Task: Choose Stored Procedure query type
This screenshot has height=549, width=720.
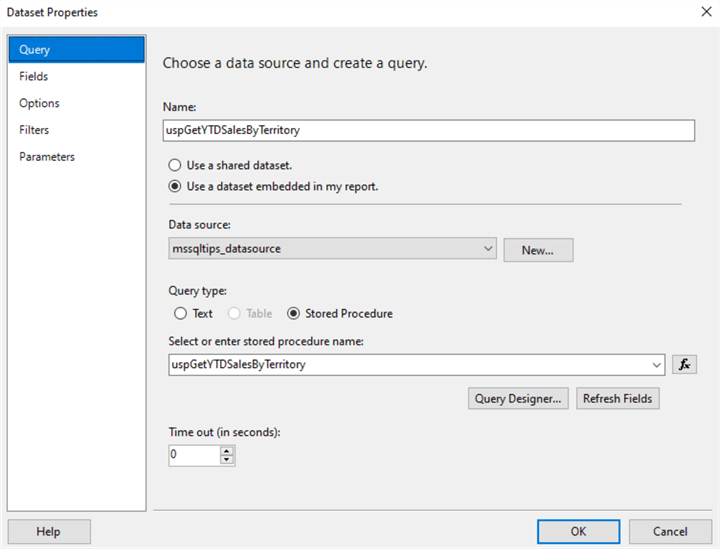Action: (294, 313)
